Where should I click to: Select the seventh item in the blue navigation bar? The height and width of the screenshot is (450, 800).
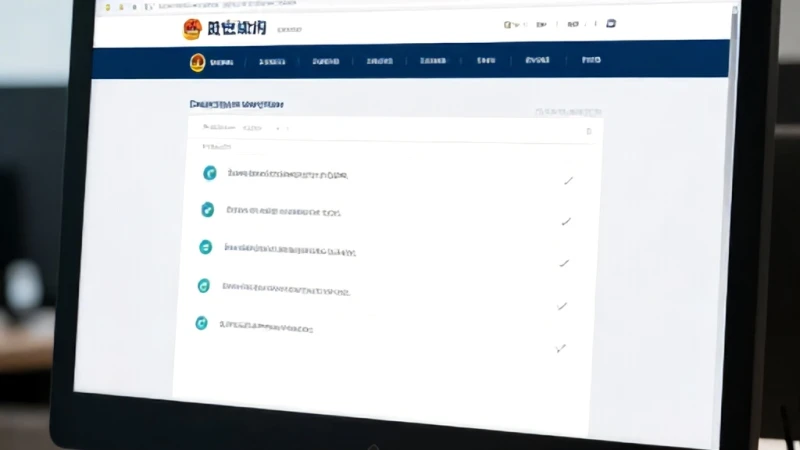[537, 60]
